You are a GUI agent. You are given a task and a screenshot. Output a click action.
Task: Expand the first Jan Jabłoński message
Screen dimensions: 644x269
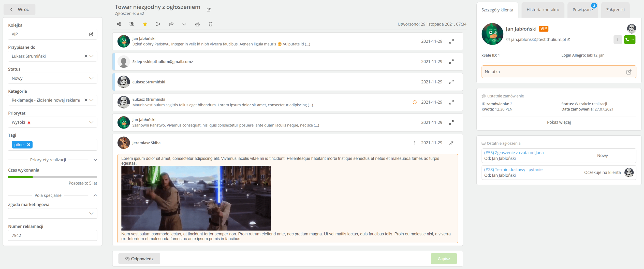coord(451,41)
